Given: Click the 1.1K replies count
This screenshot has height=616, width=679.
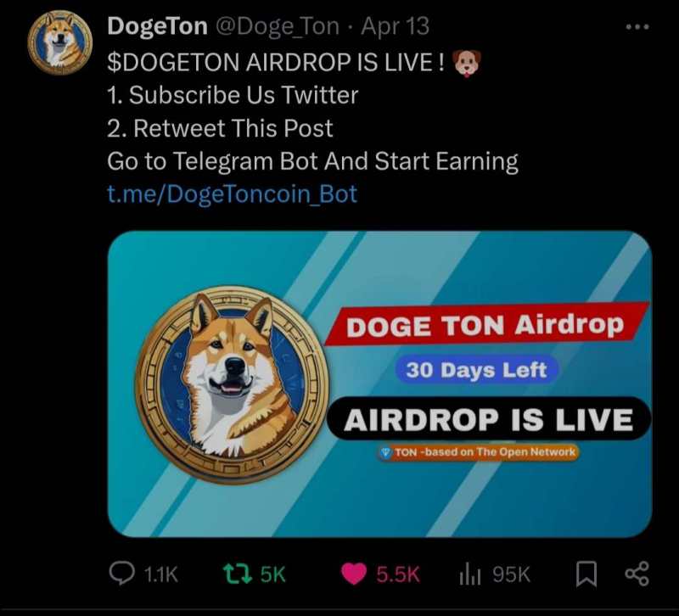Looking at the screenshot, I should [x=160, y=574].
